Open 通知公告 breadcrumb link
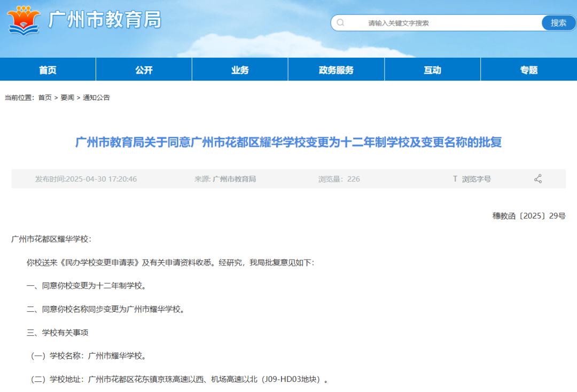This screenshot has width=577, height=392. pos(96,98)
